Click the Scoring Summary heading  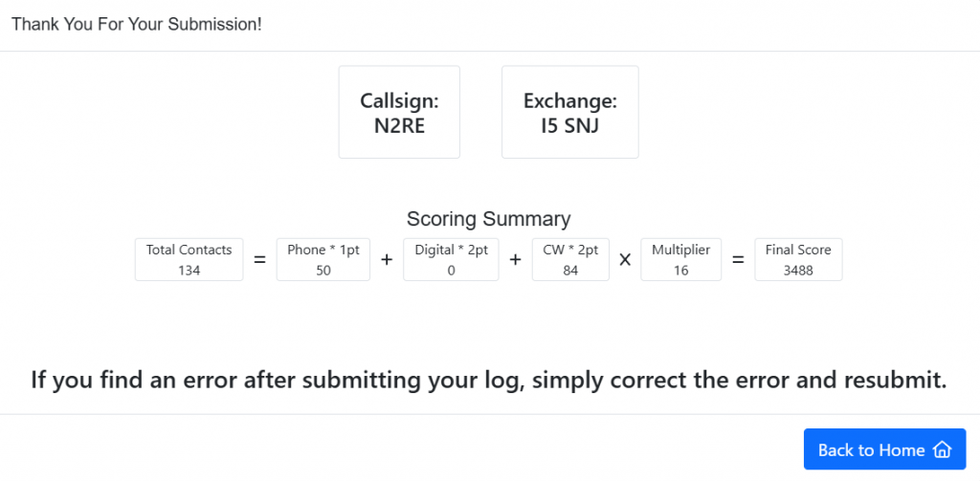488,219
